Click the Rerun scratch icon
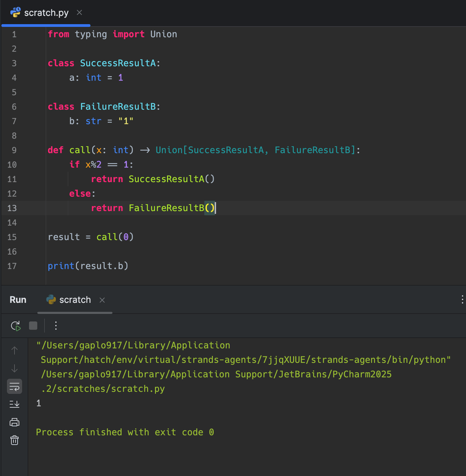466x476 pixels. 15,326
